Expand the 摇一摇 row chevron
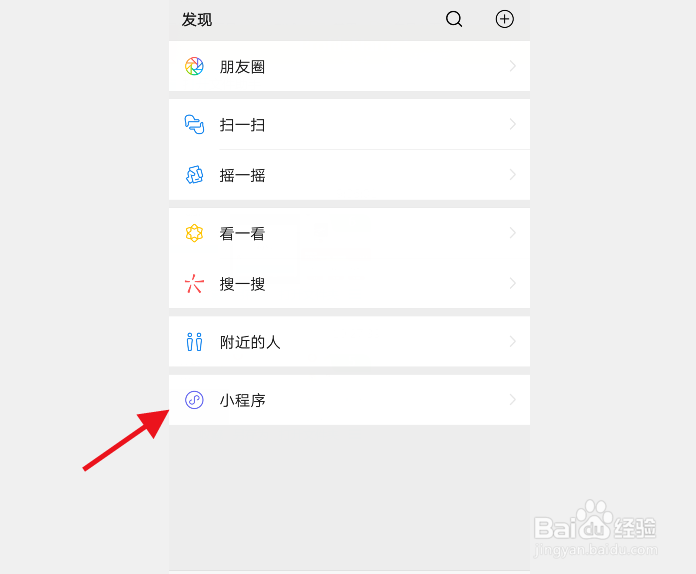 pos(513,175)
